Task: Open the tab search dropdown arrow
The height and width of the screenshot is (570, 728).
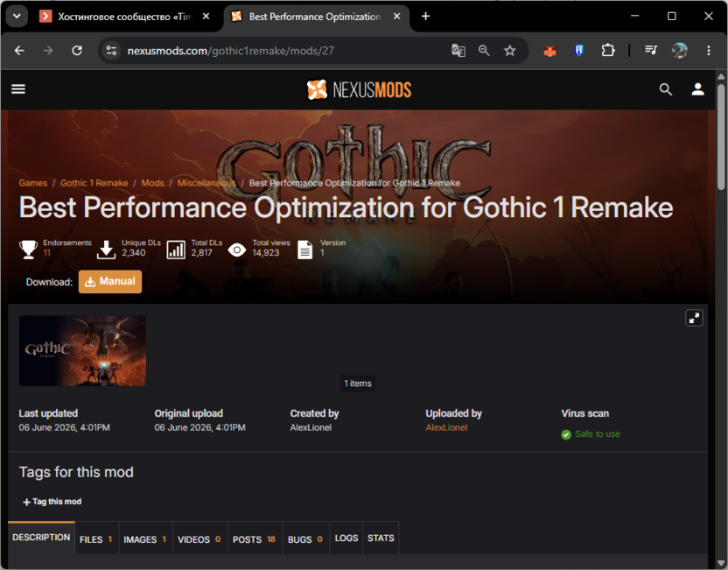Action: click(x=17, y=17)
